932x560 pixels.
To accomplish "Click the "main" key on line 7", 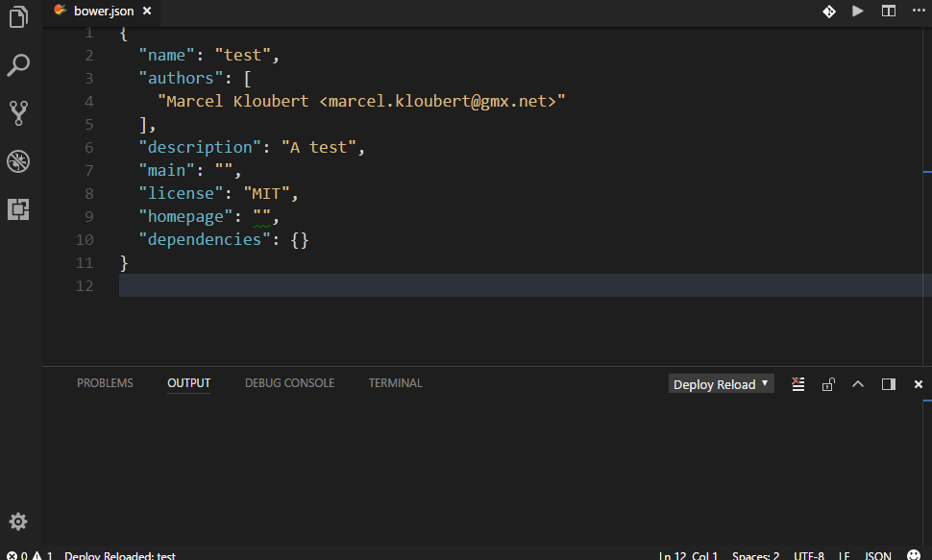I will 166,171.
